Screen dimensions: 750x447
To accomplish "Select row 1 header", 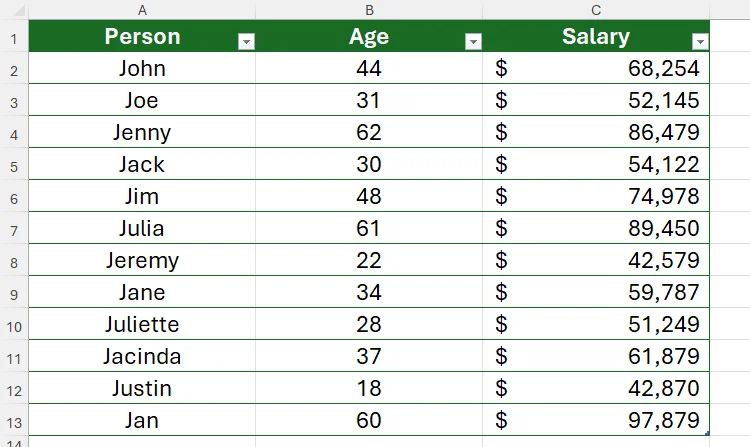I will click(14, 38).
